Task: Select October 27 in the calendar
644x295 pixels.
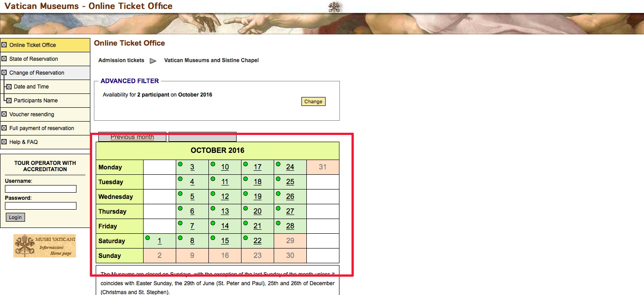Action: point(290,211)
